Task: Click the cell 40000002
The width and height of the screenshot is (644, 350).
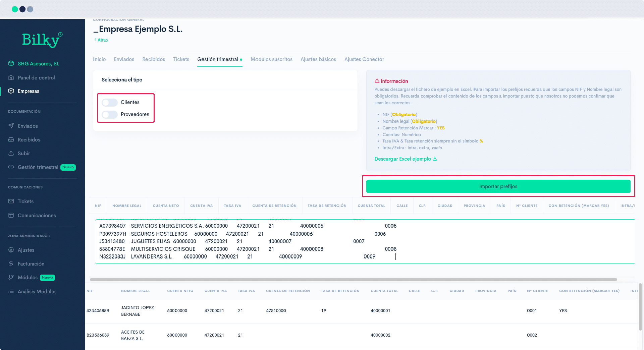Action: (380, 335)
